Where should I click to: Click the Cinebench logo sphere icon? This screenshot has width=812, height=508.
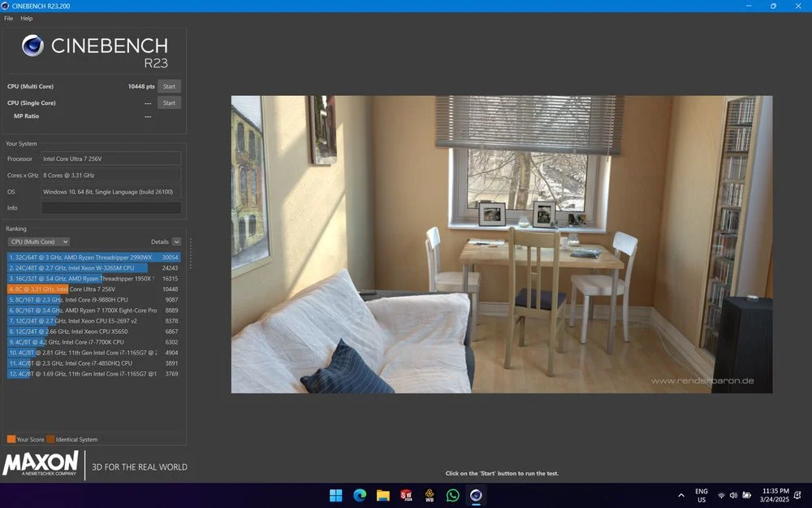pos(32,46)
